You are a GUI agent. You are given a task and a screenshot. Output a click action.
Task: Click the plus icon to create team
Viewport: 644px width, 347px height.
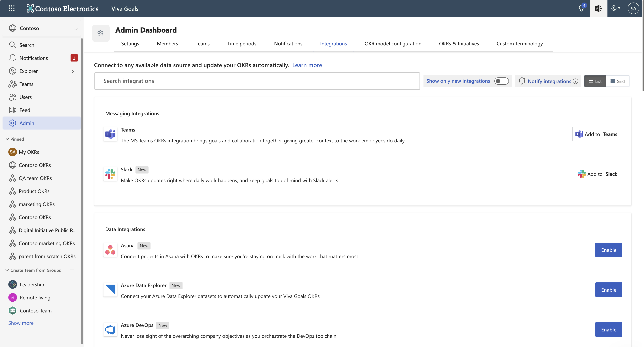click(x=72, y=270)
